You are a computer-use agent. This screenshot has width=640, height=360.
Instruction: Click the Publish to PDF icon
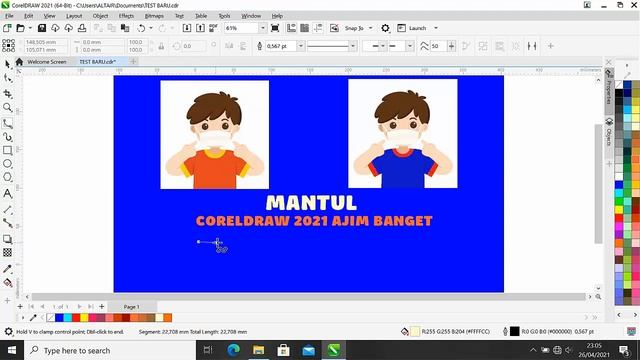(x=213, y=28)
